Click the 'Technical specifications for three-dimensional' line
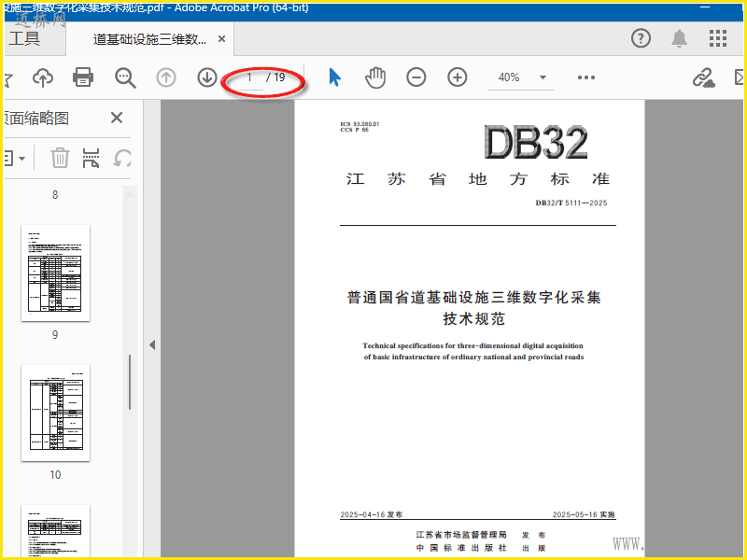This screenshot has height=560, width=747. click(472, 345)
